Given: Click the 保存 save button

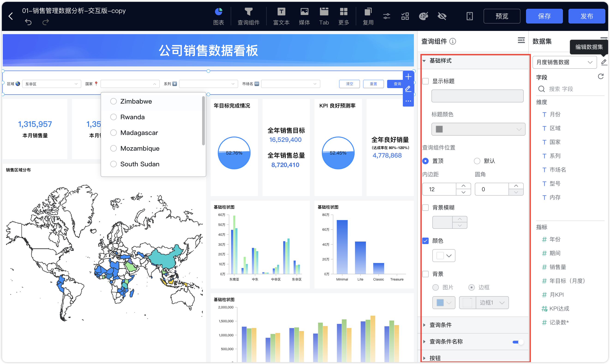Looking at the screenshot, I should [544, 16].
